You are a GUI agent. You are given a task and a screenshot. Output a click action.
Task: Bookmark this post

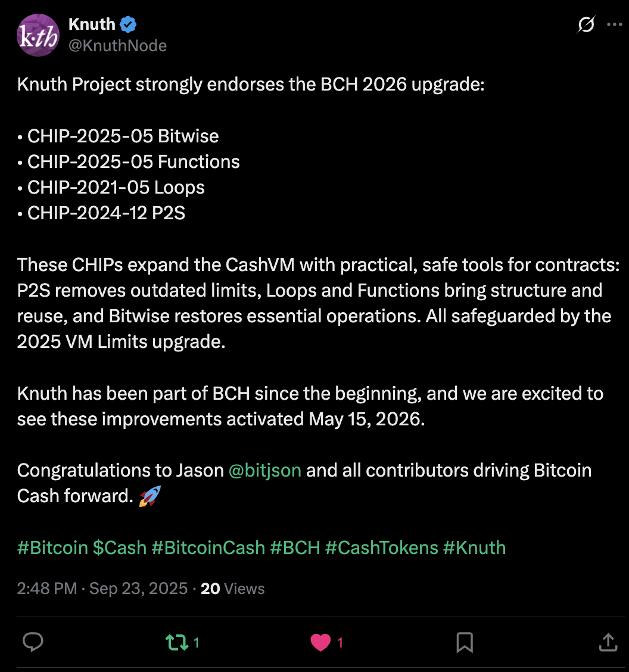click(x=465, y=642)
